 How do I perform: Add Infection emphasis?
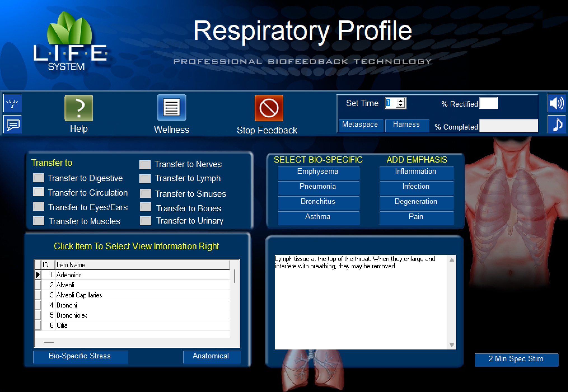tap(416, 186)
